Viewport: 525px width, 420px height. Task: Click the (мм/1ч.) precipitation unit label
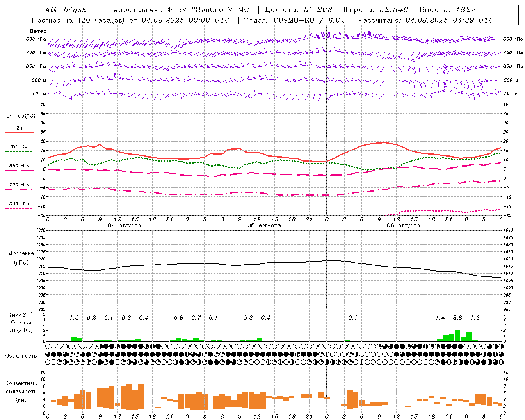click(x=21, y=330)
